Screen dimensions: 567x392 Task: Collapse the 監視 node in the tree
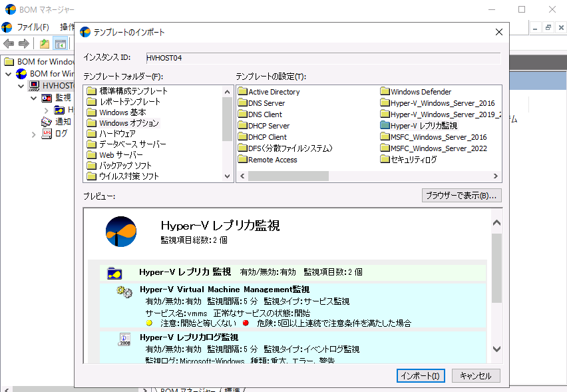pos(34,98)
